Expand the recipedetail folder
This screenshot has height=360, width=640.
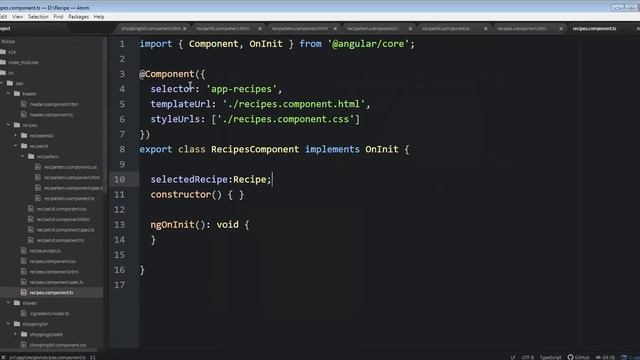(16, 136)
